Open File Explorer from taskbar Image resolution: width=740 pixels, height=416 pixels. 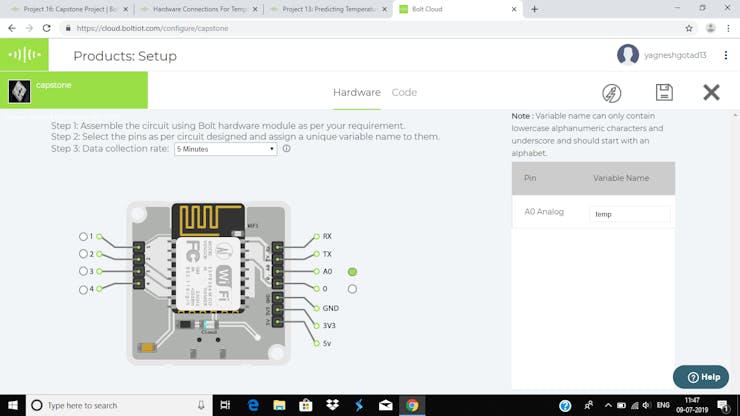[x=279, y=405]
